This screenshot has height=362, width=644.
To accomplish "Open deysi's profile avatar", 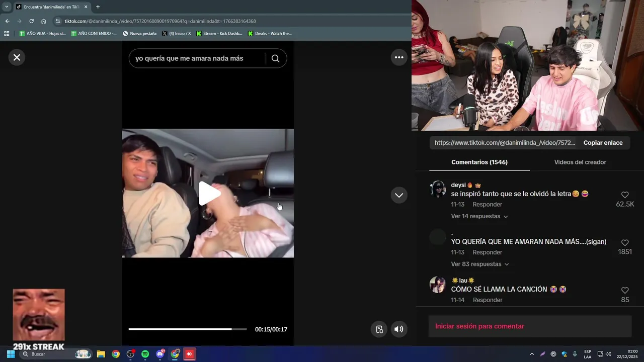I will pyautogui.click(x=438, y=189).
